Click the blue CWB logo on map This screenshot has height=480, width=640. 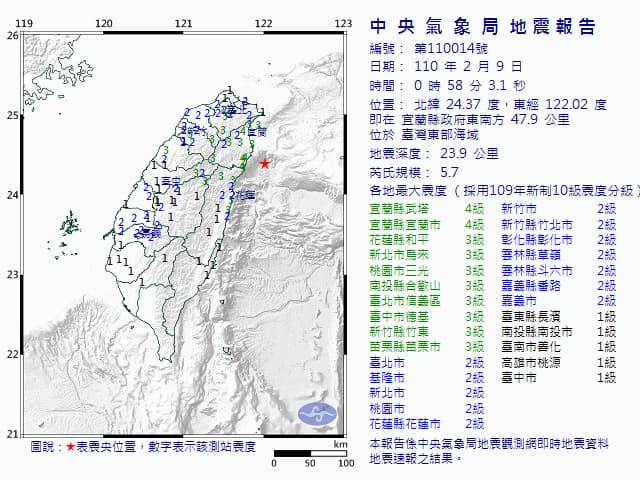pos(318,414)
